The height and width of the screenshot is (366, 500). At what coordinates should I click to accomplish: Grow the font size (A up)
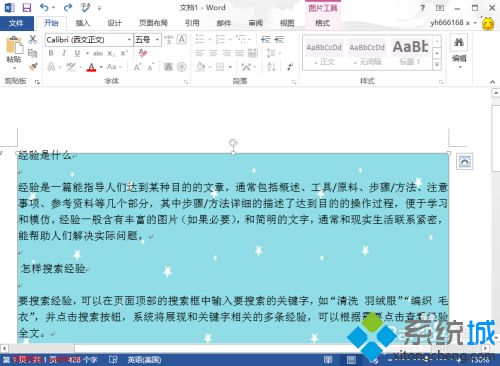click(137, 67)
